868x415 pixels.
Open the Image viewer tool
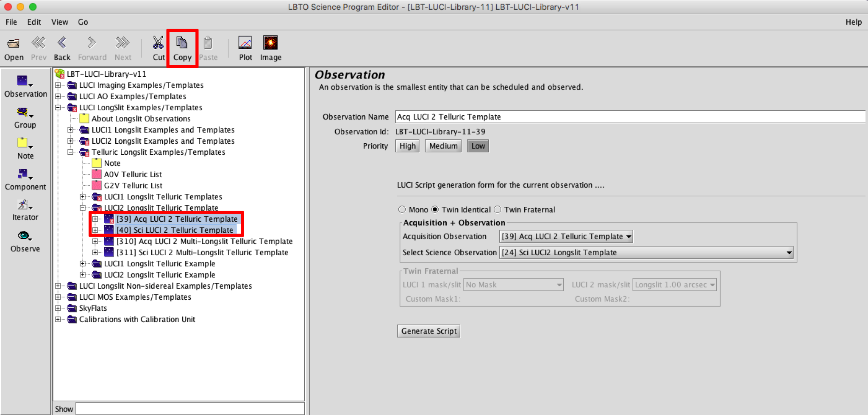270,48
